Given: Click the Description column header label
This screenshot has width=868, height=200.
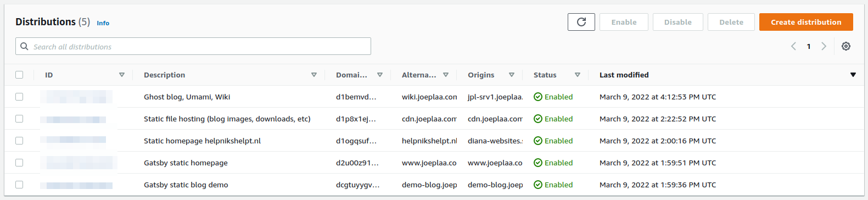Looking at the screenshot, I should point(164,75).
